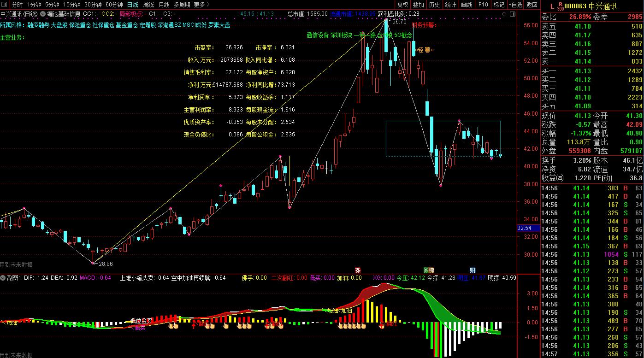The image size is (644, 358).
Task: Select the 5分钟 period tab
Action: click(52, 5)
